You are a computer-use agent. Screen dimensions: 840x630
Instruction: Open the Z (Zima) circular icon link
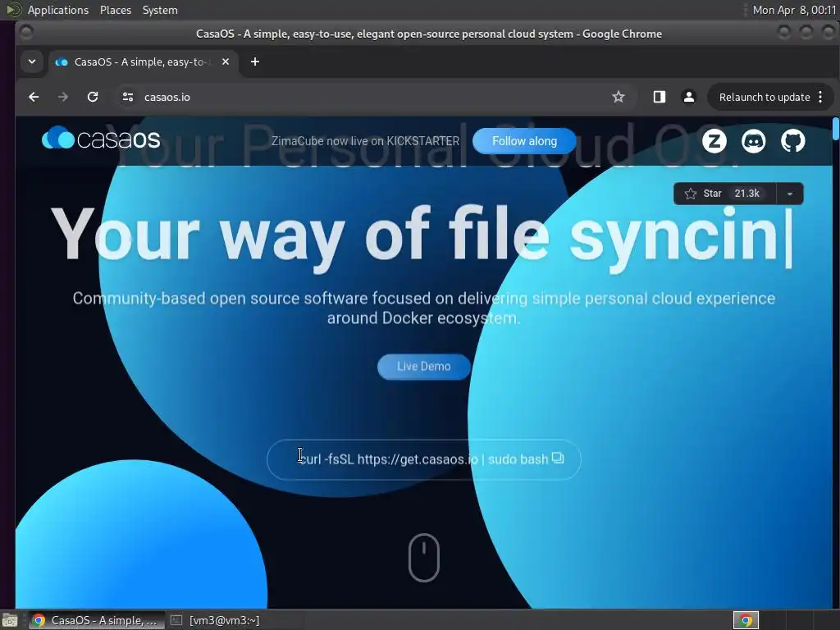(714, 141)
